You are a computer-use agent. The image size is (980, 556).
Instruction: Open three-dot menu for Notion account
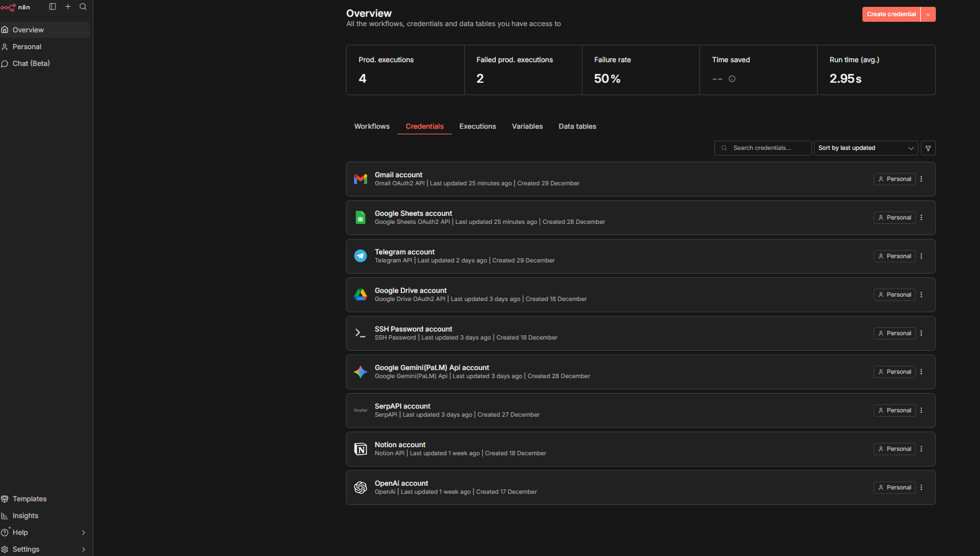click(x=922, y=449)
